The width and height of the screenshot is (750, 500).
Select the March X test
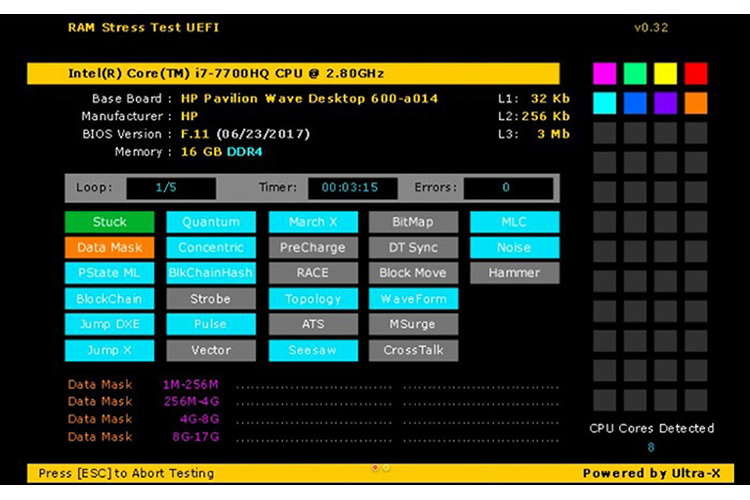tap(313, 222)
